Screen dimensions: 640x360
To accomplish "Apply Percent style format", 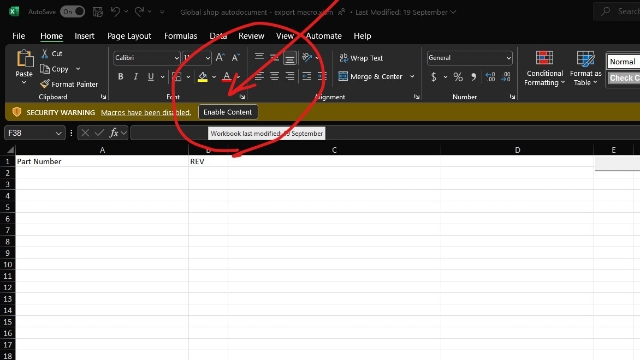I will point(458,77).
